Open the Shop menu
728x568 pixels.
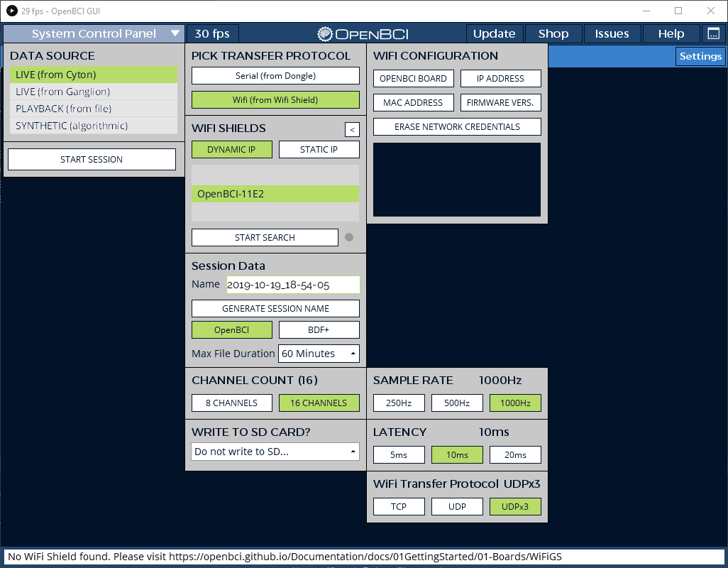pos(553,33)
